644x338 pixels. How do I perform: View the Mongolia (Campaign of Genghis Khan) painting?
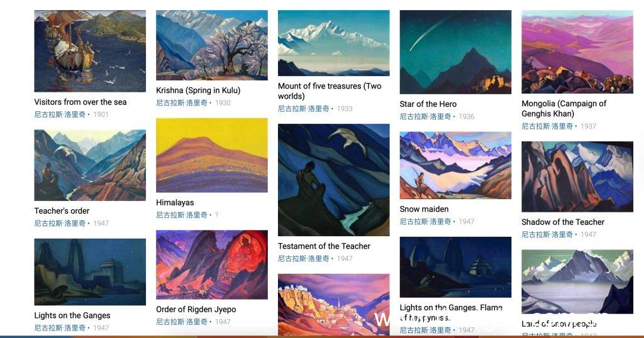coord(577,52)
